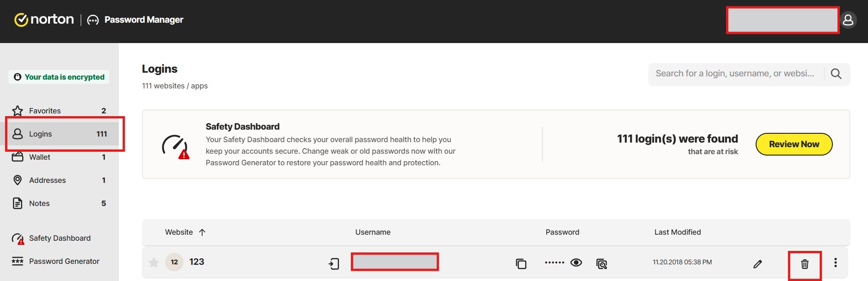This screenshot has width=868, height=281.
Task: Open the user account profile icon
Action: (848, 20)
